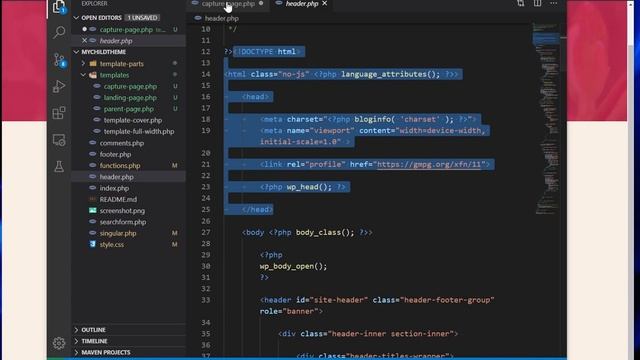Viewport: 640px width, 360px height.
Task: Open comments.php file
Action: pyautogui.click(x=122, y=143)
